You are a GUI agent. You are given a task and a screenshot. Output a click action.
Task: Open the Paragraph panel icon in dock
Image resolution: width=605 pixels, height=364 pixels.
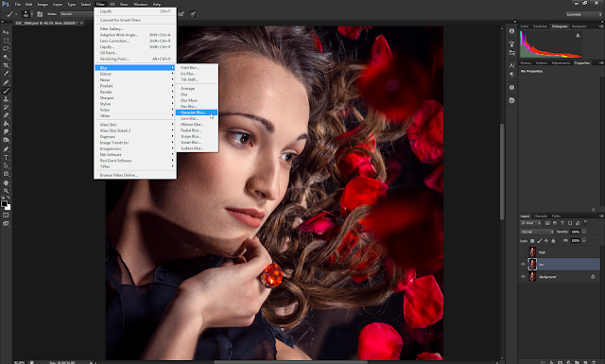point(511,74)
